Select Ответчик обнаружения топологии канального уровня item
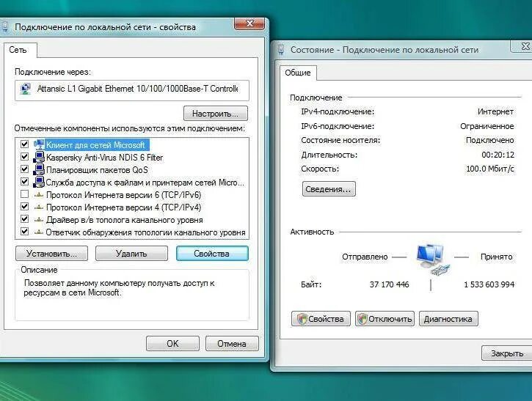This screenshot has height=401, width=532. pyautogui.click(x=145, y=232)
